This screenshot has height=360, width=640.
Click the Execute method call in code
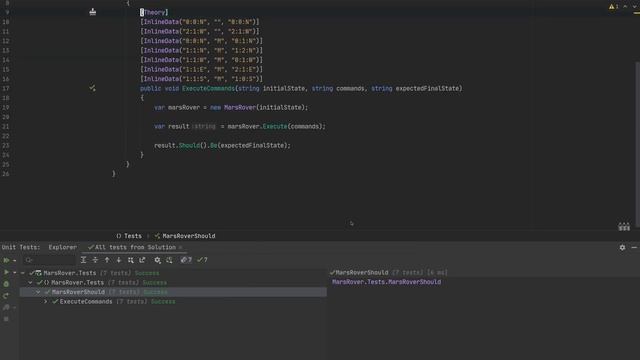[275, 127]
